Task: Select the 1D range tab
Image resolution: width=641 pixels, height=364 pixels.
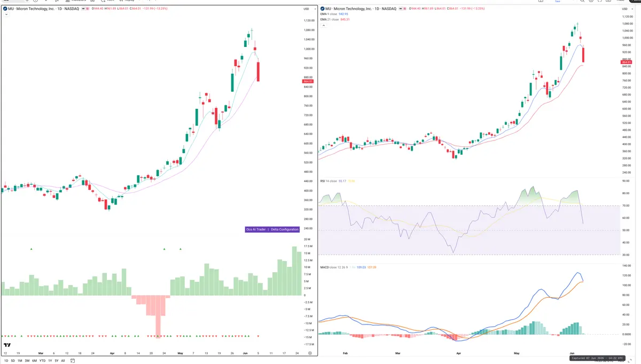Action: tap(6, 360)
